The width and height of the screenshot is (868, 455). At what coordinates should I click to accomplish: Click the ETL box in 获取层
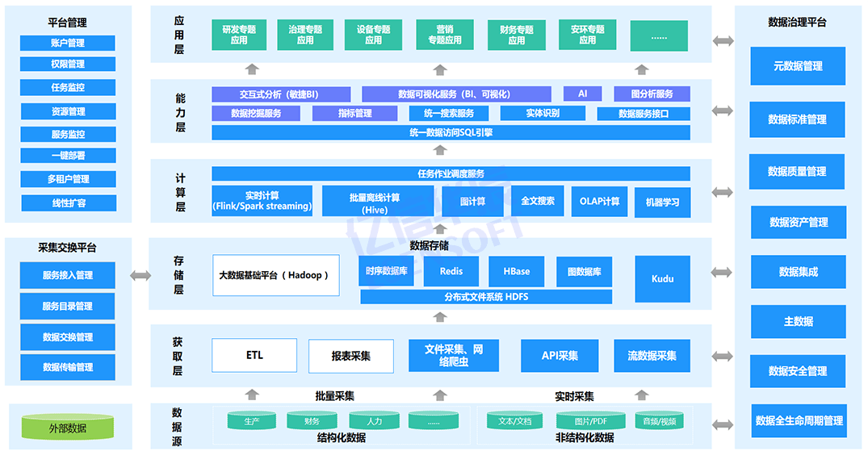254,356
